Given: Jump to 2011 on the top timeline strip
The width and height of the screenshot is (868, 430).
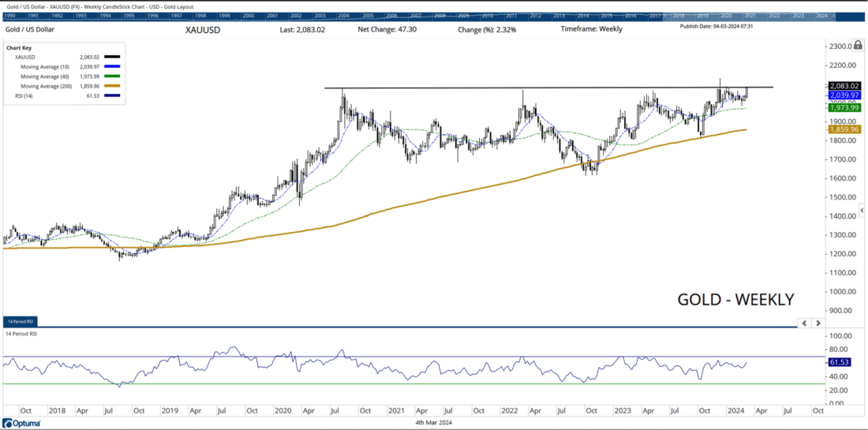Looking at the screenshot, I should point(512,16).
